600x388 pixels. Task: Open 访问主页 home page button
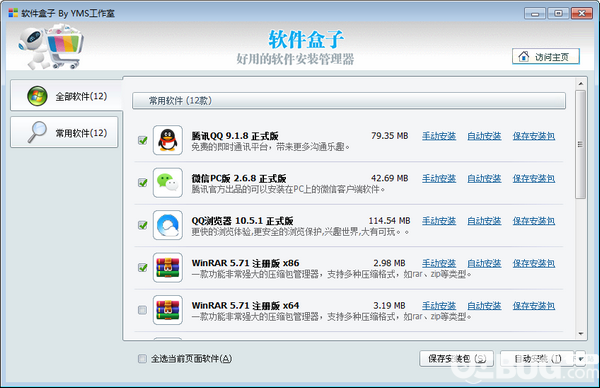click(546, 57)
